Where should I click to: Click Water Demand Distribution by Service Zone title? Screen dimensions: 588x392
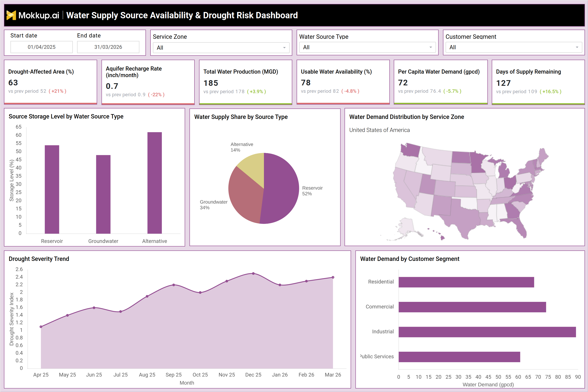click(407, 117)
